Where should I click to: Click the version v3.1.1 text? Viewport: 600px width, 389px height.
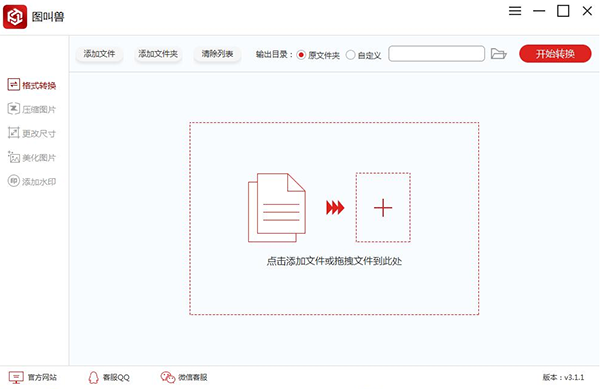coord(563,378)
